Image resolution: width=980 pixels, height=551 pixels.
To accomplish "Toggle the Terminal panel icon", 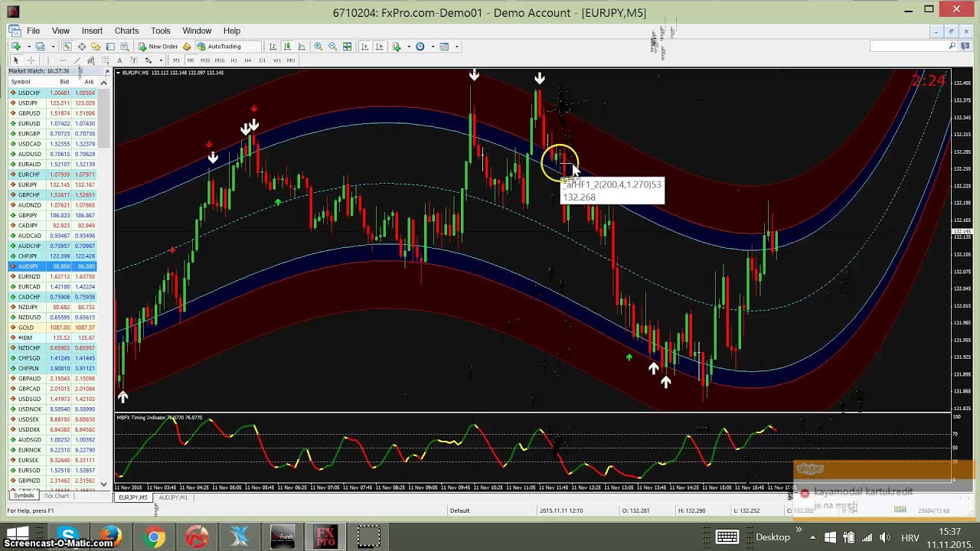I will click(110, 47).
